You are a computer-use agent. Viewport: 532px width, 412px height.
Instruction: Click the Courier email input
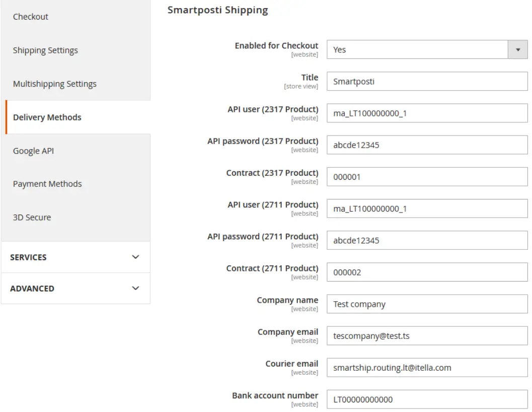(x=427, y=368)
